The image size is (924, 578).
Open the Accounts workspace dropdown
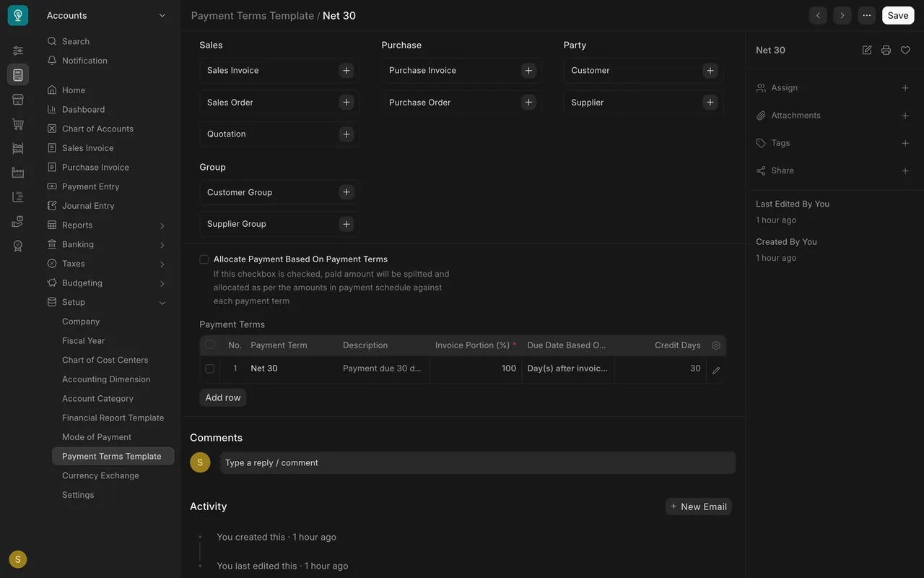pos(106,15)
